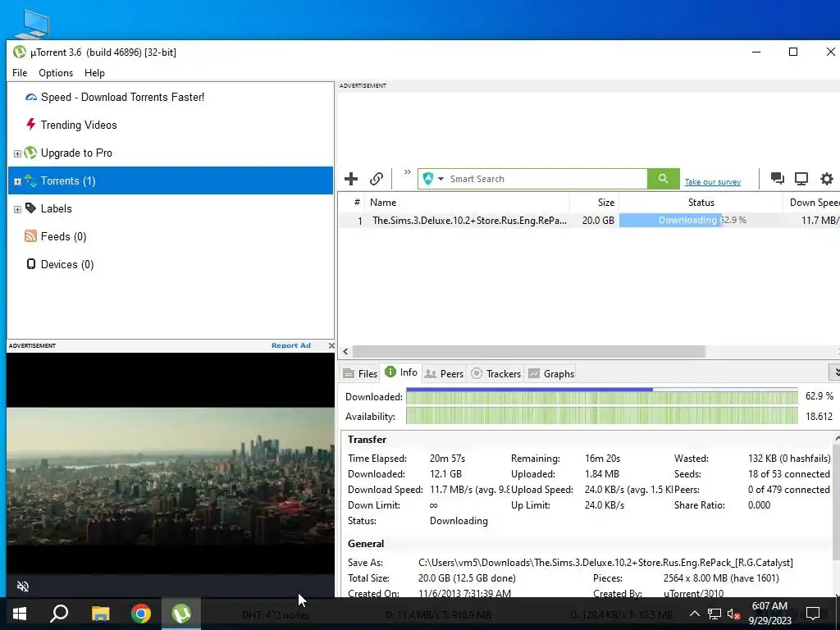
Task: Sort torrents by Size column header
Action: coord(594,203)
